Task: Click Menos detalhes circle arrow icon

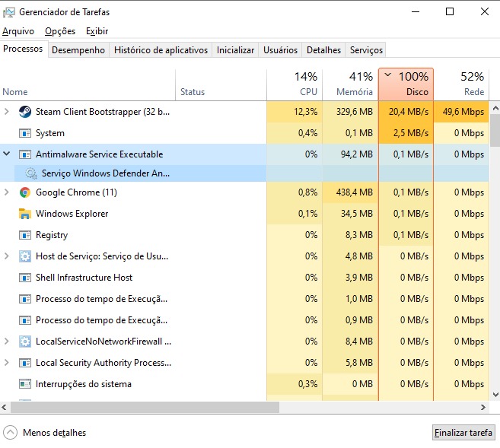Action: click(x=10, y=433)
